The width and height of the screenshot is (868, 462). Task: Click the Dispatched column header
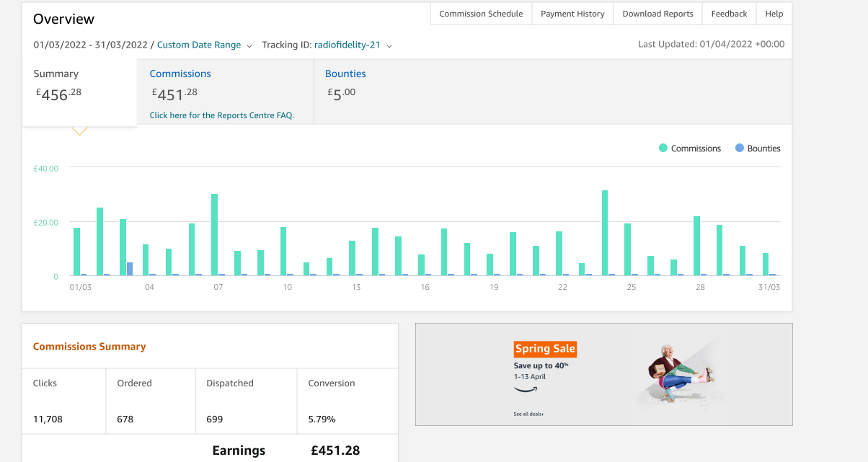[230, 383]
